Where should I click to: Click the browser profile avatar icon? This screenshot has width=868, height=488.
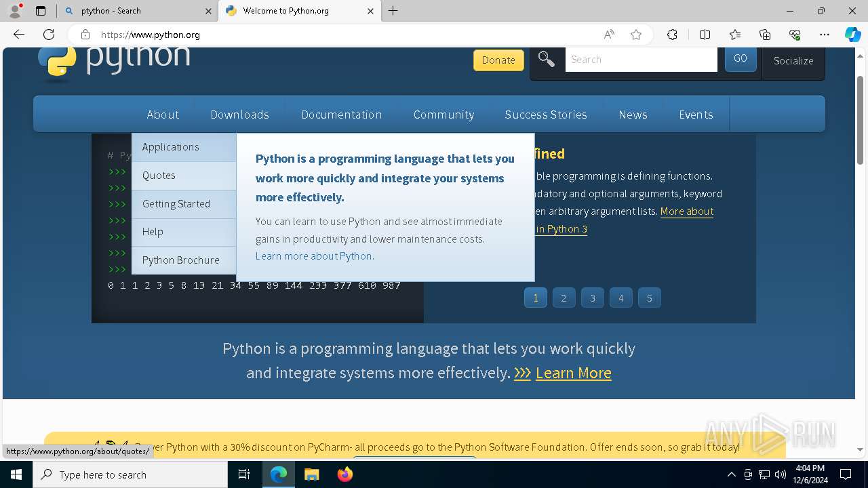click(x=14, y=11)
